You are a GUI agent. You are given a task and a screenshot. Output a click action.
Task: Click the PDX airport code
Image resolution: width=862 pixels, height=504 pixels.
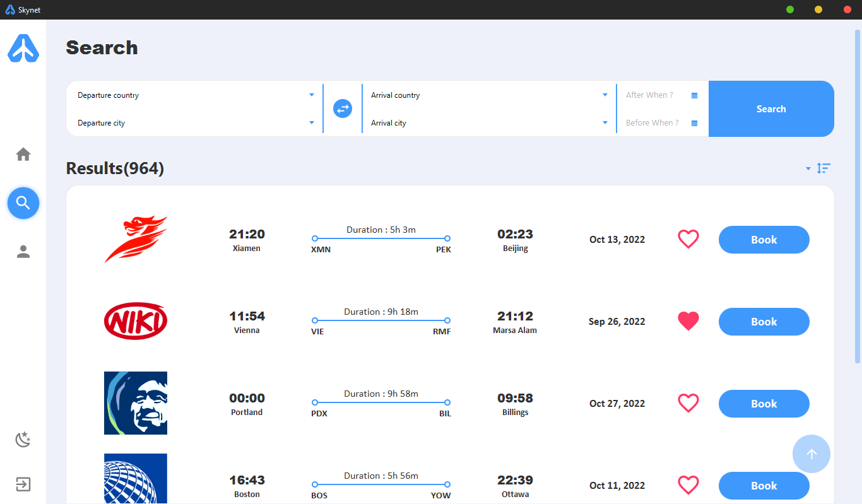pyautogui.click(x=319, y=414)
